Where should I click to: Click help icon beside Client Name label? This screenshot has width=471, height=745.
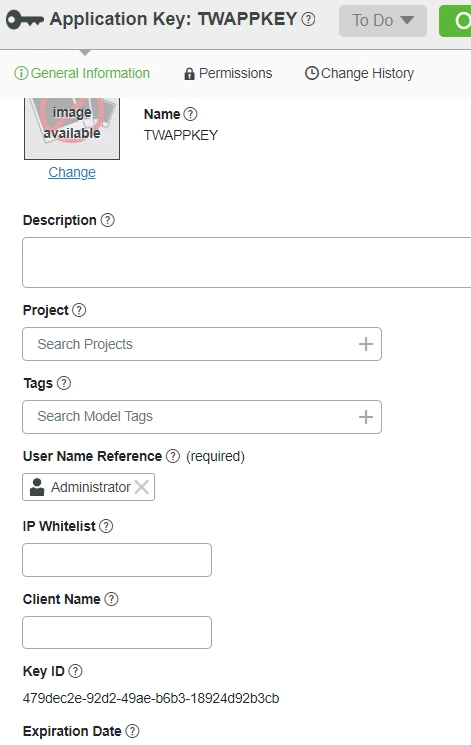(x=111, y=599)
